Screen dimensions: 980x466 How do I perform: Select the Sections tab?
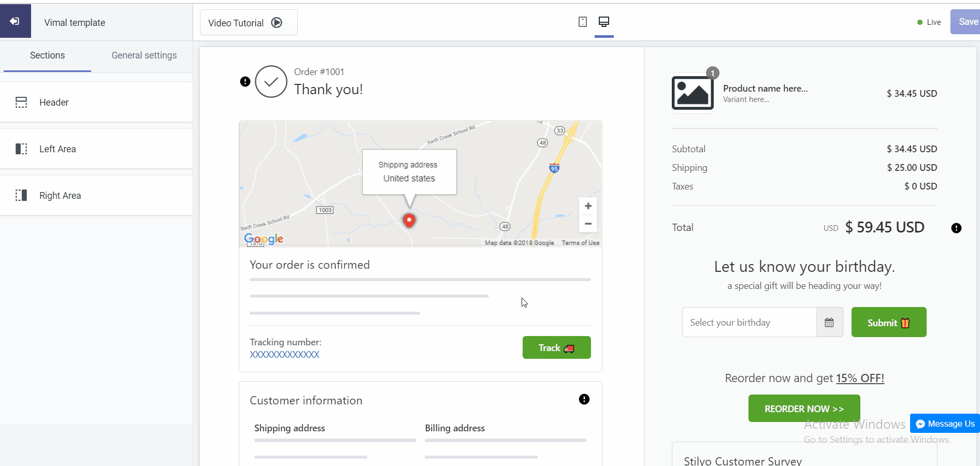[47, 55]
